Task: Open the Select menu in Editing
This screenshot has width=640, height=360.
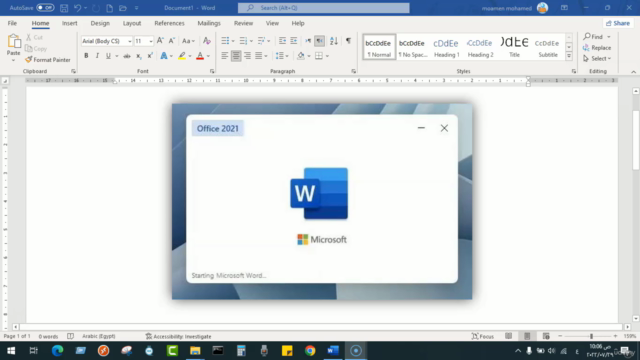Action: click(x=597, y=59)
